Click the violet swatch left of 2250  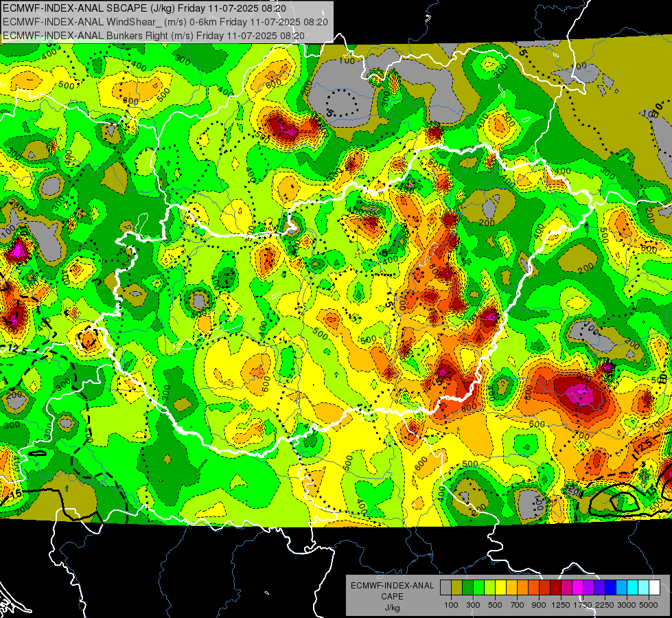599,588
